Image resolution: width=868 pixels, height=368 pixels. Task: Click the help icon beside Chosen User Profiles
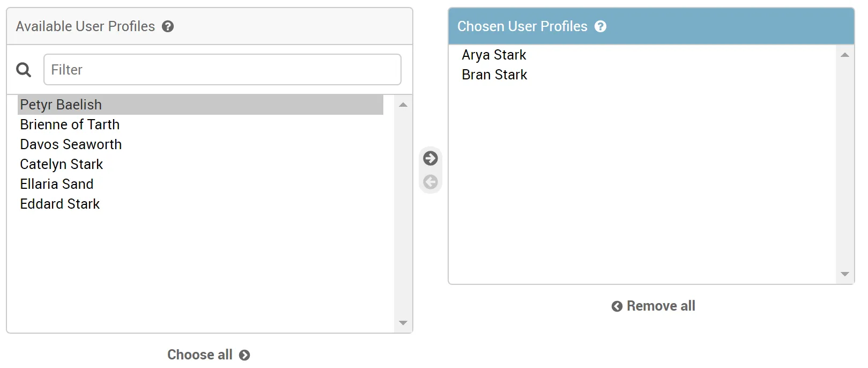600,26
